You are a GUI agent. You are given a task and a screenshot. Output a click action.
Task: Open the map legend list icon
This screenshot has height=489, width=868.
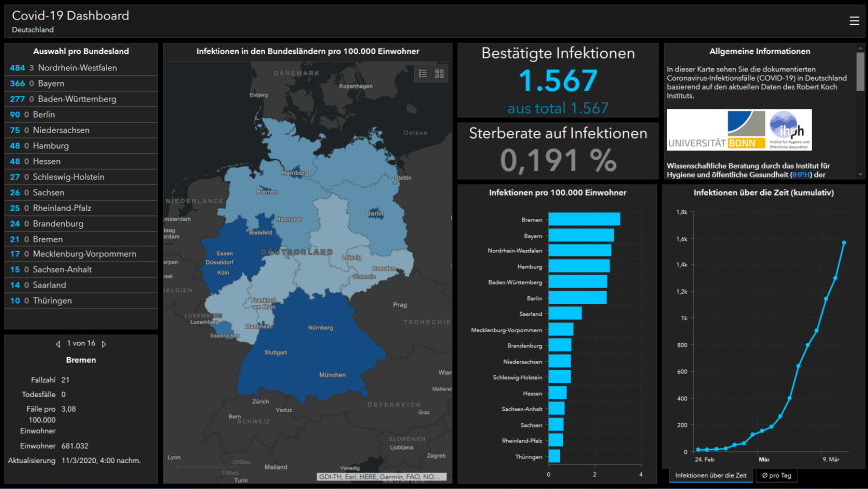pos(422,73)
